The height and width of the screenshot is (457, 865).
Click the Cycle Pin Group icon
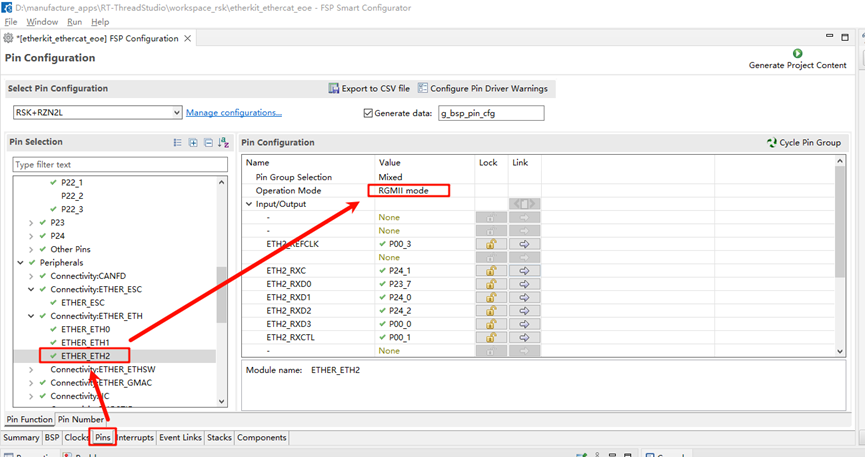(x=772, y=142)
